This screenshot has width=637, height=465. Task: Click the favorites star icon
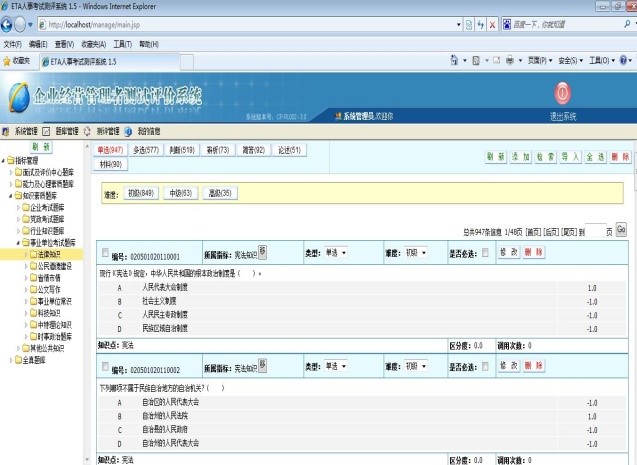pyautogui.click(x=7, y=61)
